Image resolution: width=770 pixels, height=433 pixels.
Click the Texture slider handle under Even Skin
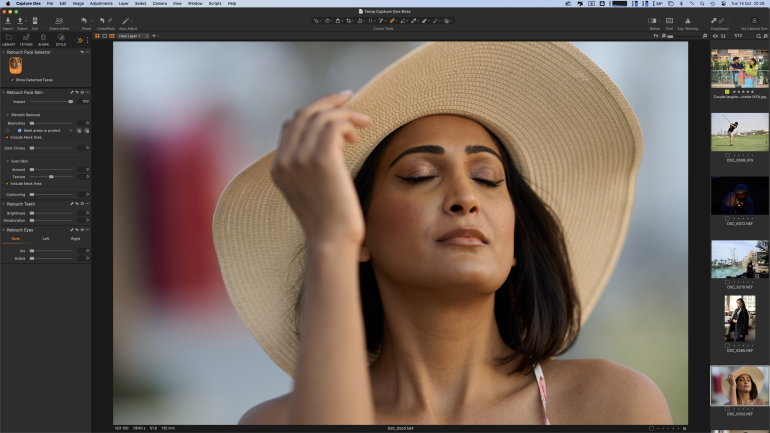click(51, 177)
